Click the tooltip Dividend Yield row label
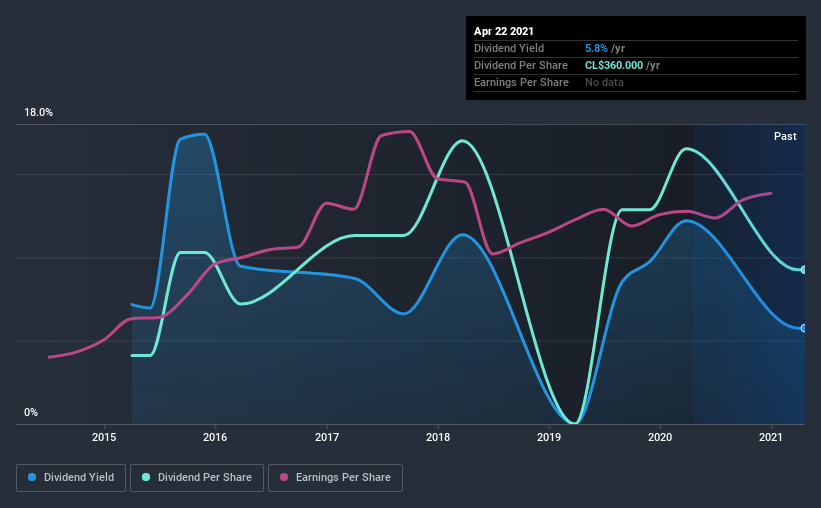Screen dimensions: 821x508 coord(509,48)
